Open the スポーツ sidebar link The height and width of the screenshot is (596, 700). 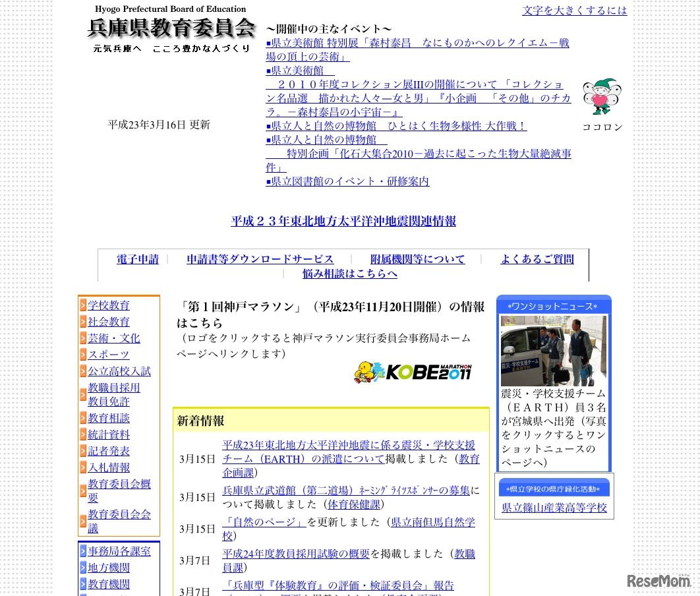[x=108, y=355]
